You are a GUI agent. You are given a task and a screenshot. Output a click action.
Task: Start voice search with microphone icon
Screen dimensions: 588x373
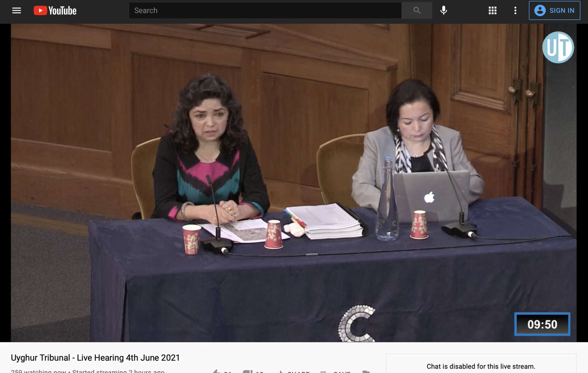[444, 10]
